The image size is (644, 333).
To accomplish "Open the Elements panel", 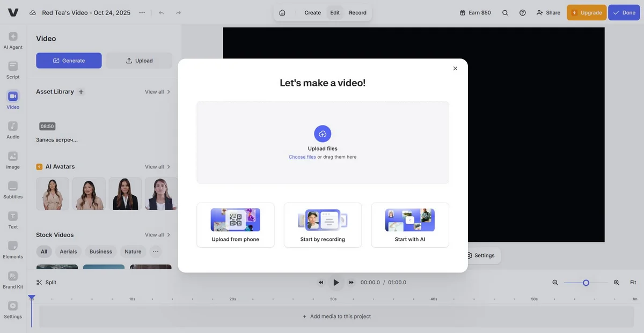I will pyautogui.click(x=13, y=250).
